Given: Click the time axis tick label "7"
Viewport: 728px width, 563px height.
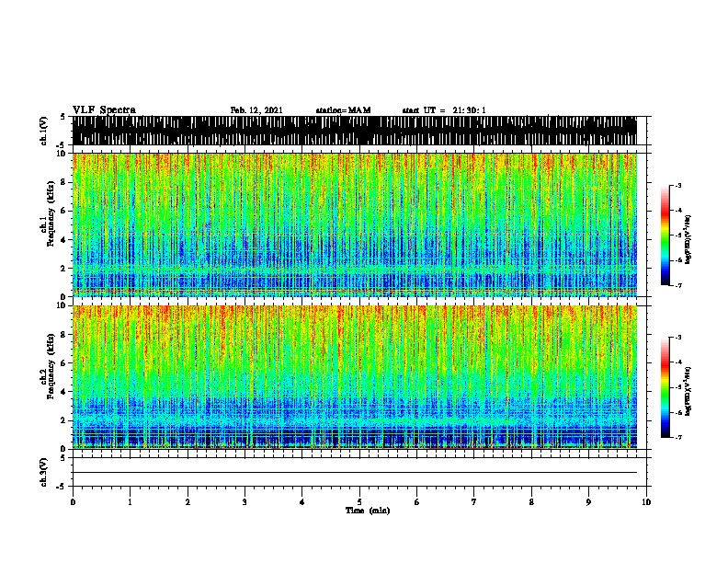Looking at the screenshot, I should coord(474,502).
